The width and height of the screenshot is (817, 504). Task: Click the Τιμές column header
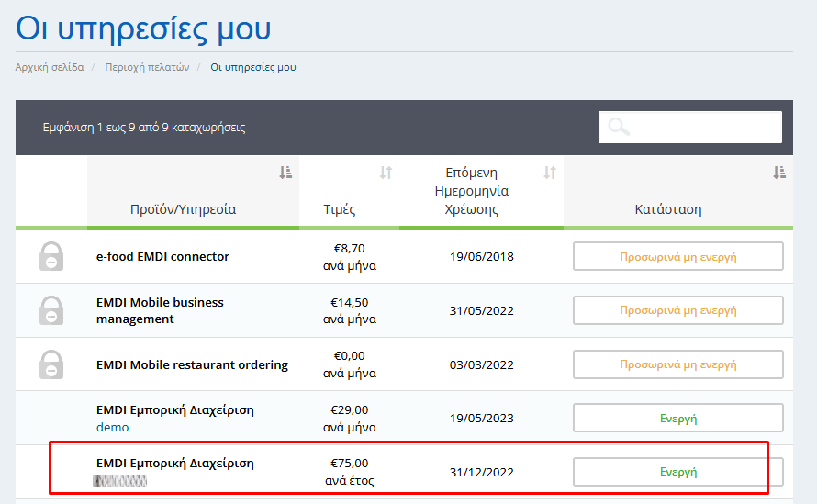point(349,192)
